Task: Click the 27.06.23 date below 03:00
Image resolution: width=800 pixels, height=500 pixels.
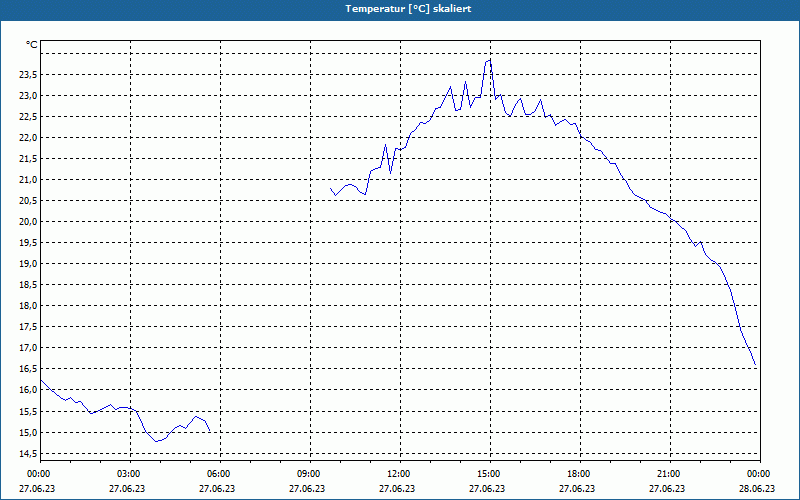Action: (127, 489)
